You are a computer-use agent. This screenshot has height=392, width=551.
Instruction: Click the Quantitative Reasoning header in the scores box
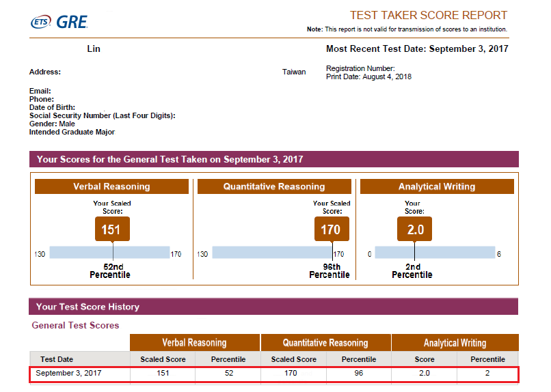274,186
